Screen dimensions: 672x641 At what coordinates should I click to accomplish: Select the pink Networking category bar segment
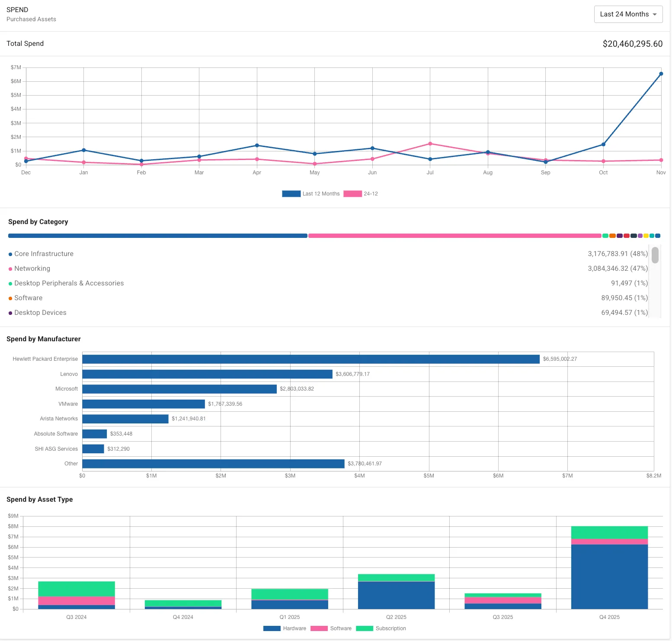pyautogui.click(x=455, y=236)
